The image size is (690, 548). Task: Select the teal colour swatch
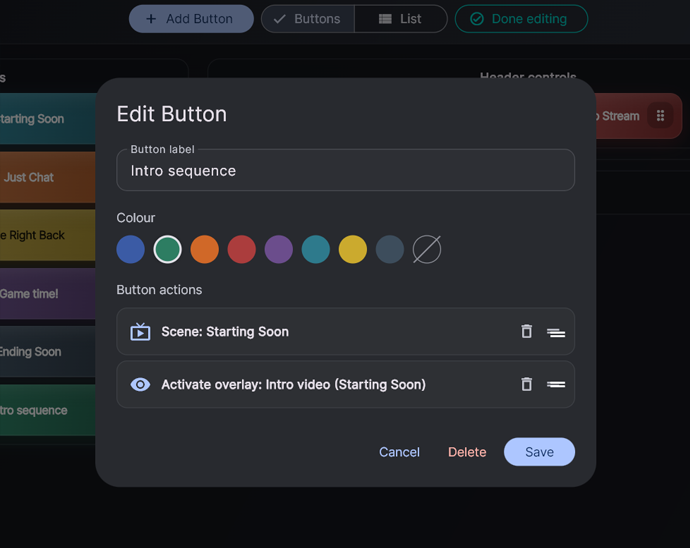(316, 249)
